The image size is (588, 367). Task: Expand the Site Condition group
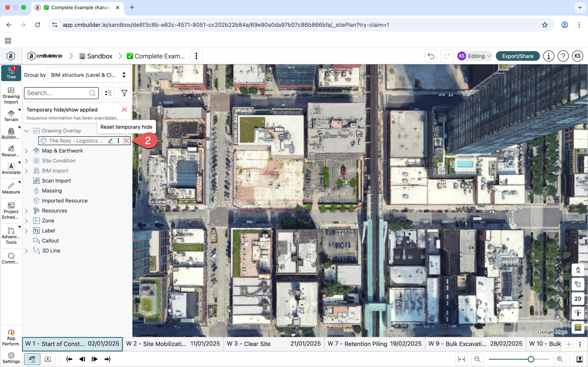click(x=26, y=161)
